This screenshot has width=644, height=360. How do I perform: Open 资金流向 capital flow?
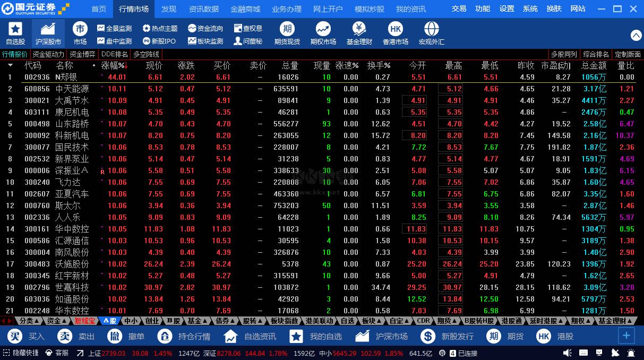pos(205,28)
